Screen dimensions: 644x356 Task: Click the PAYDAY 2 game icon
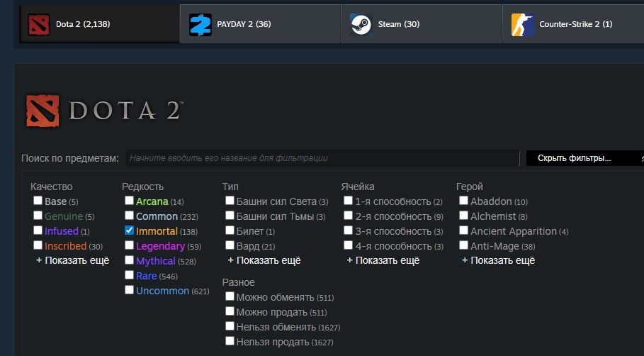(200, 24)
